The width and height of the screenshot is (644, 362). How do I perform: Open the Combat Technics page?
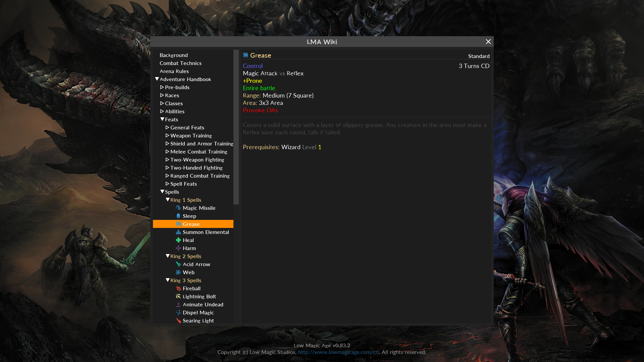click(180, 63)
